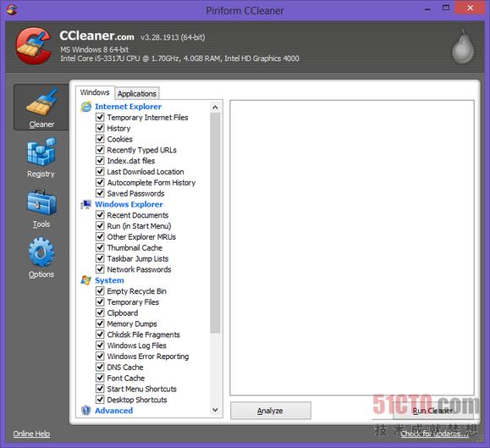Toggle Taskbar Jump Lists checkbox
The height and width of the screenshot is (448, 490).
100,258
